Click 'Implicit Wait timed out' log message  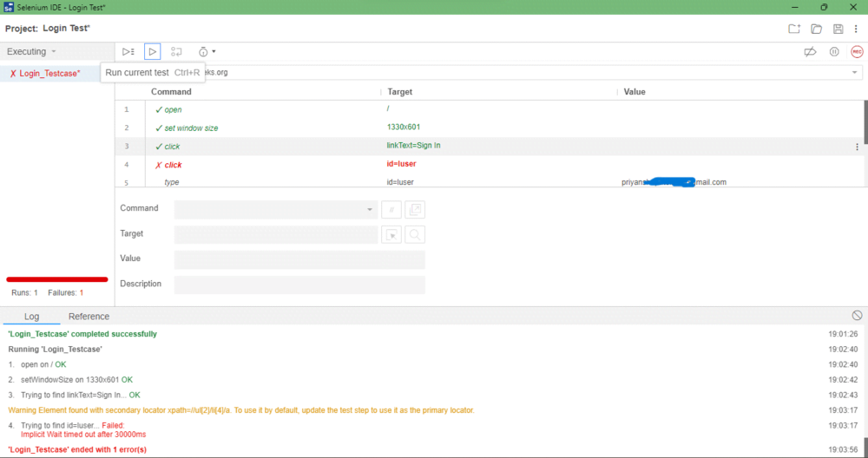point(83,435)
